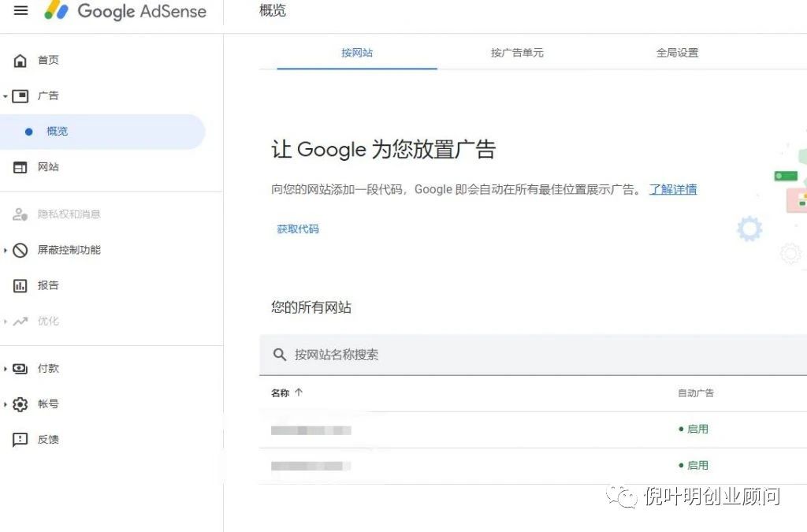807x532 pixels.
Task: Click the 获取代码 get code button
Action: pyautogui.click(x=298, y=229)
